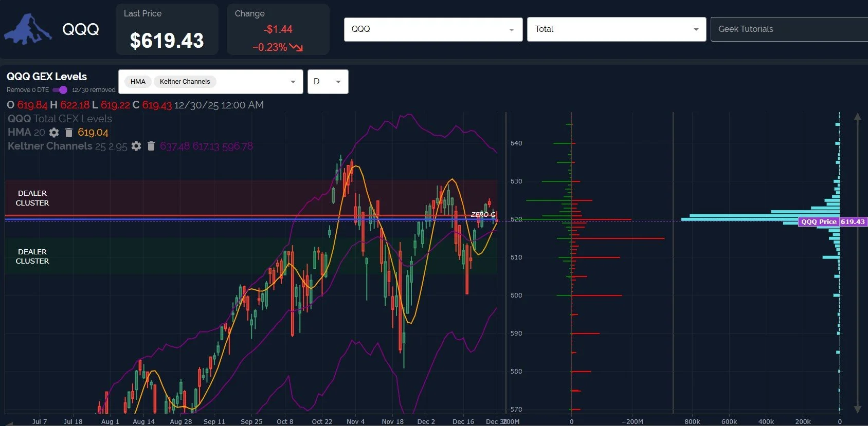Click the -$1.44 change value
The height and width of the screenshot is (426, 868).
tap(278, 29)
